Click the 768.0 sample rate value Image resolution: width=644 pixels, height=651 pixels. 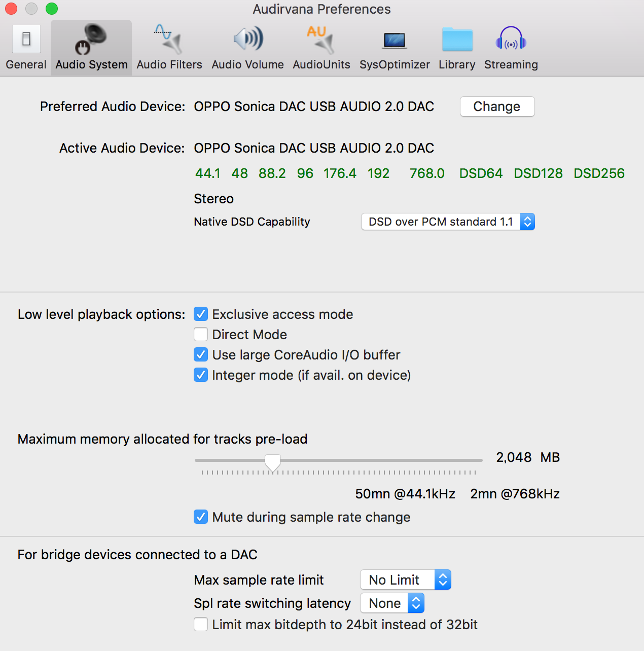click(x=427, y=173)
